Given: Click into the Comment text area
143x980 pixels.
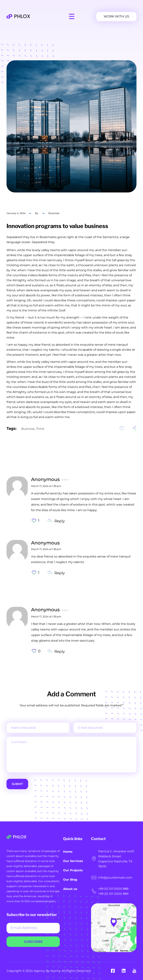Looking at the screenshot, I should [x=71, y=754].
